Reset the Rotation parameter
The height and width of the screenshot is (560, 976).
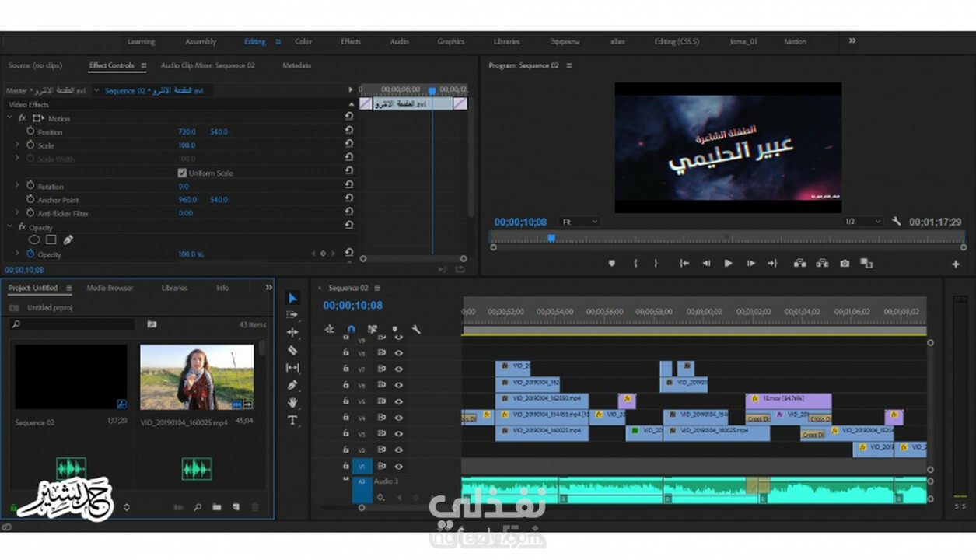coord(349,185)
